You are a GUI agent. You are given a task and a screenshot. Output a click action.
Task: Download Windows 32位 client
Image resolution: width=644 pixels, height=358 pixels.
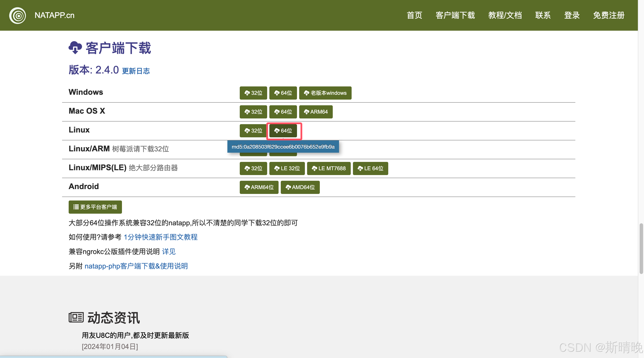(253, 93)
